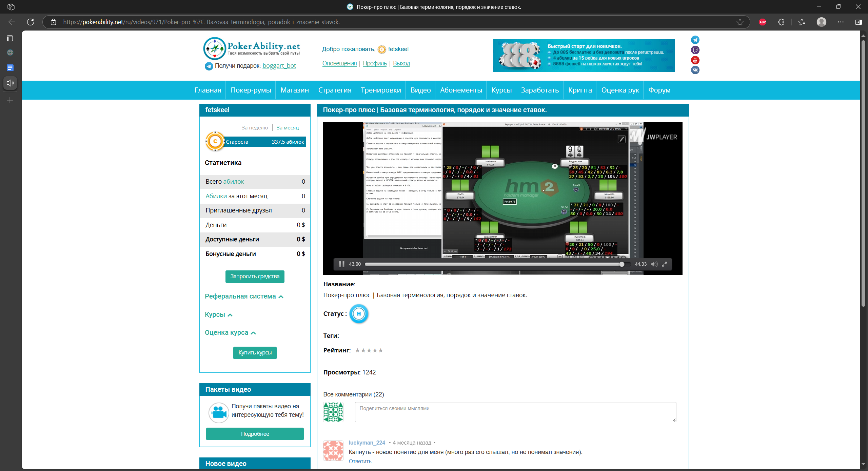
Task: Open the Twitch social icon in the header
Action: click(695, 50)
